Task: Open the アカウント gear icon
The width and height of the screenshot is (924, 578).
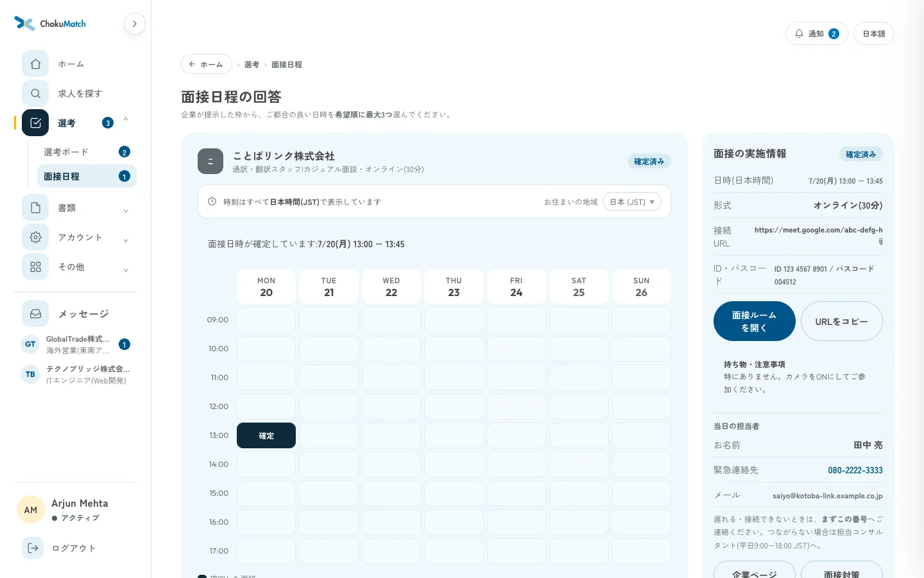Action: (35, 238)
